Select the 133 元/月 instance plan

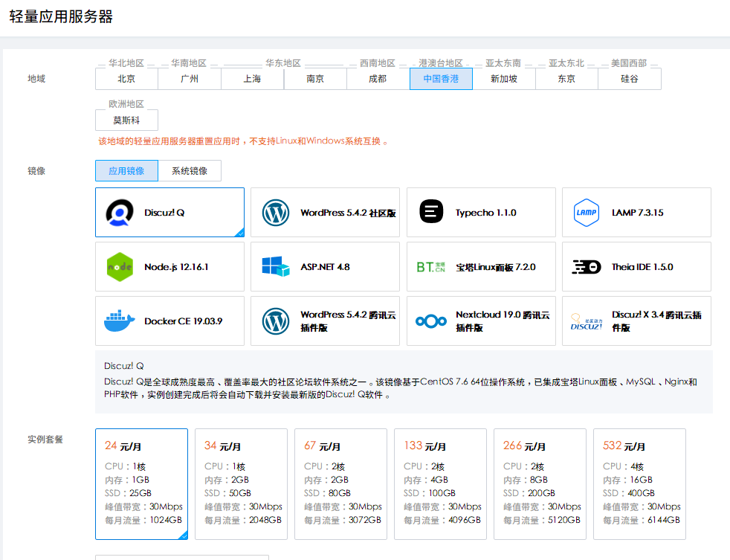440,484
